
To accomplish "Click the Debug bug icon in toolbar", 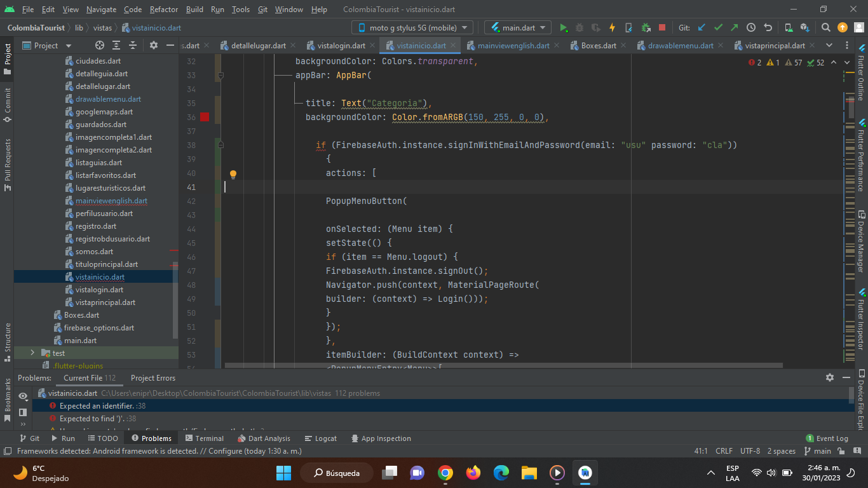I will click(580, 28).
